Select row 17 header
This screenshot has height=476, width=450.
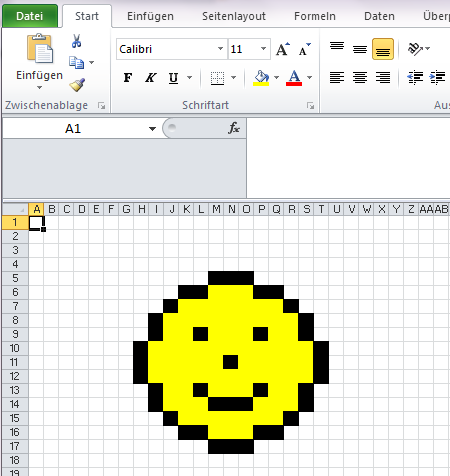(15, 446)
